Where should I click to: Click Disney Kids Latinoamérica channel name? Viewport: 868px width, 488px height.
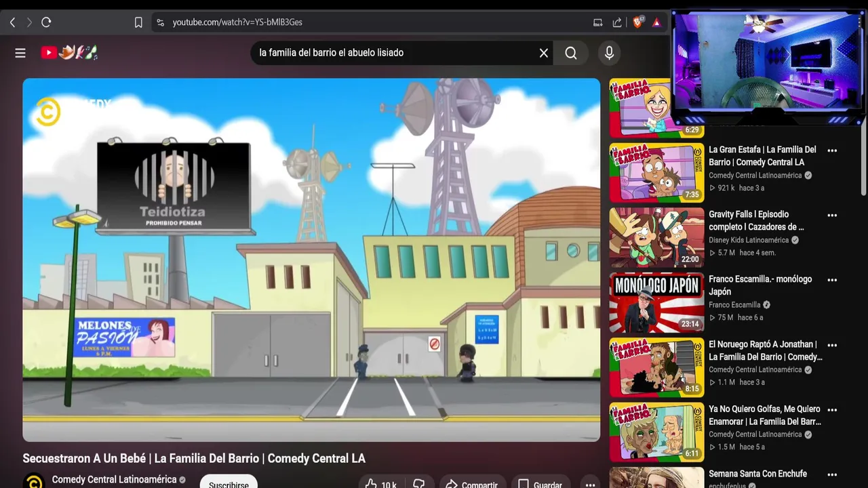click(x=749, y=240)
